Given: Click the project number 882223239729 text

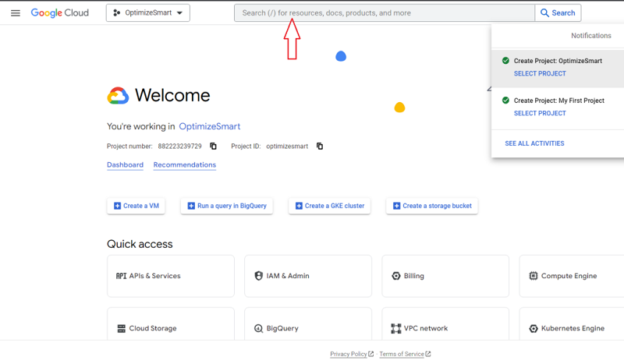Looking at the screenshot, I should pyautogui.click(x=179, y=147).
